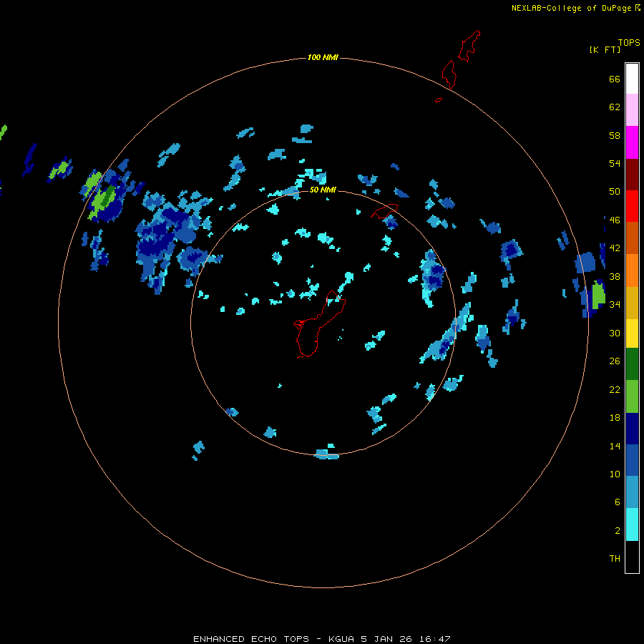Select the bright red 50 kft swatch
This screenshot has height=644, width=644.
[x=632, y=206]
